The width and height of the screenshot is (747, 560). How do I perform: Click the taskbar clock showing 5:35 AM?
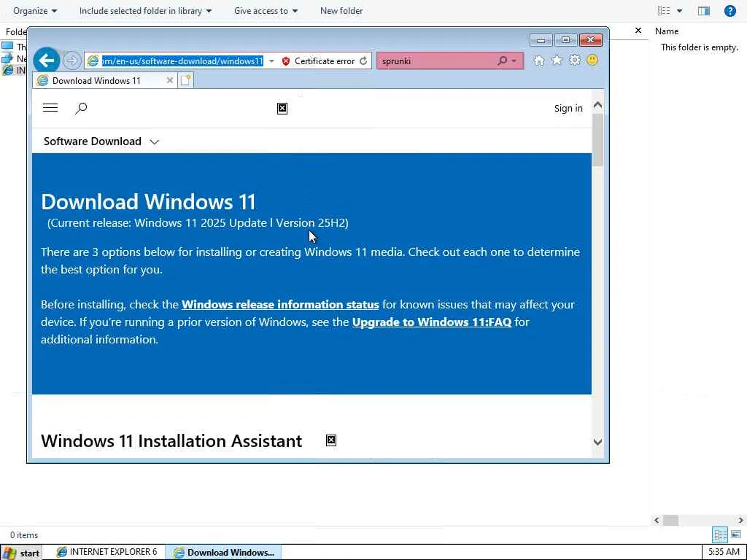coord(724,552)
